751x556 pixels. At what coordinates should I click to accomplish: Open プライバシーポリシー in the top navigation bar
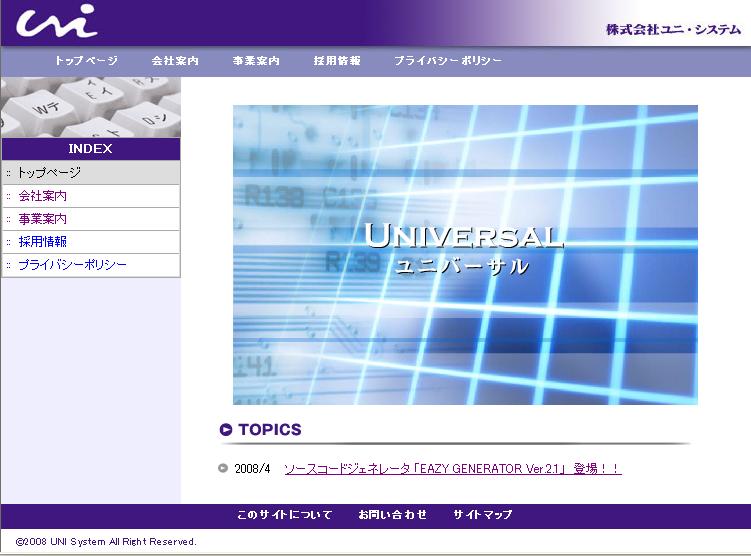(x=448, y=61)
